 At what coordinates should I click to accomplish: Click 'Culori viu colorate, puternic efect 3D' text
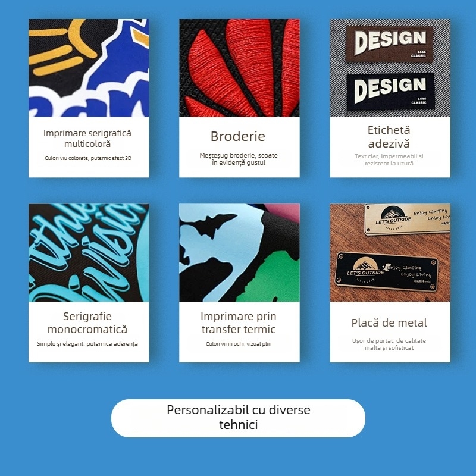point(88,158)
